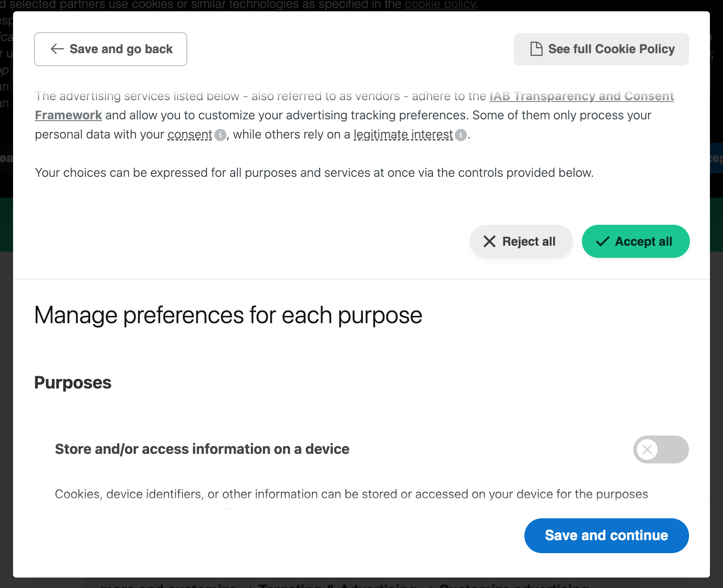Screen dimensions: 723x588
Task: Click the info icon after "legitimate interest"
Action: pyautogui.click(x=461, y=135)
